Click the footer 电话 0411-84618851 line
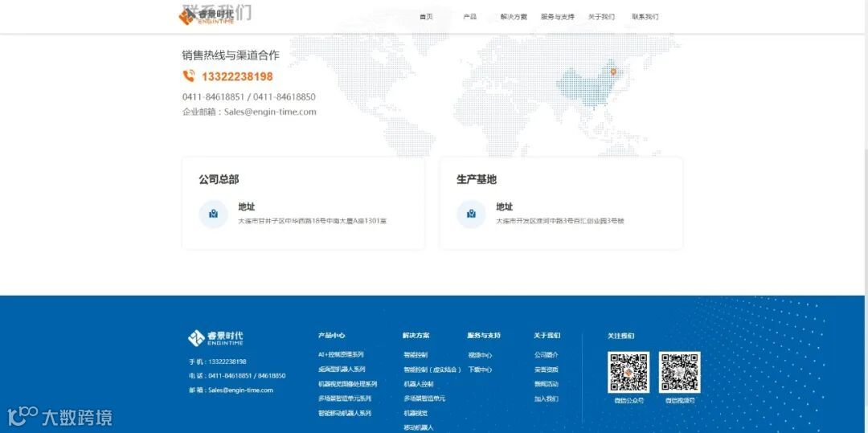Image resolution: width=868 pixels, height=433 pixels. point(237,376)
